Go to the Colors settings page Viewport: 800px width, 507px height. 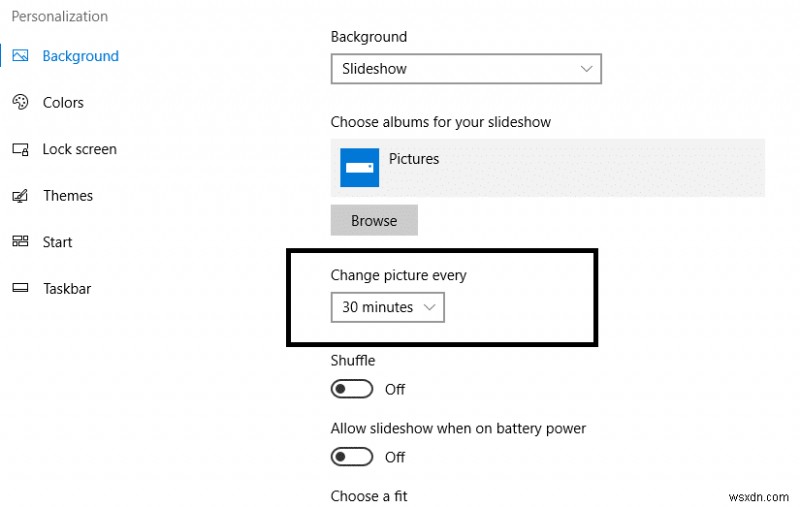[63, 102]
